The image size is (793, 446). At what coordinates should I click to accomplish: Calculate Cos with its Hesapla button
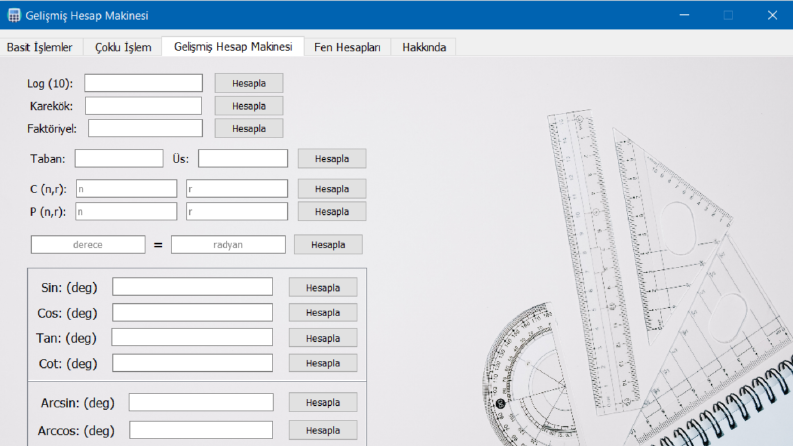tap(323, 313)
